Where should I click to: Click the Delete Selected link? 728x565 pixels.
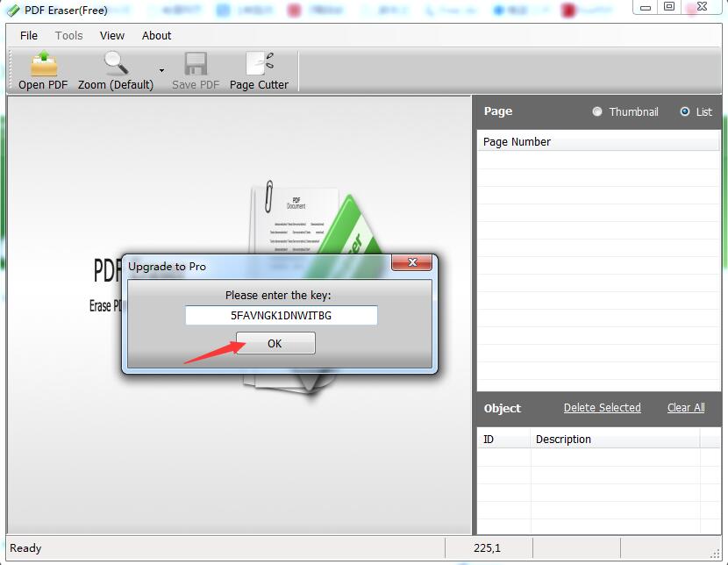pyautogui.click(x=603, y=408)
